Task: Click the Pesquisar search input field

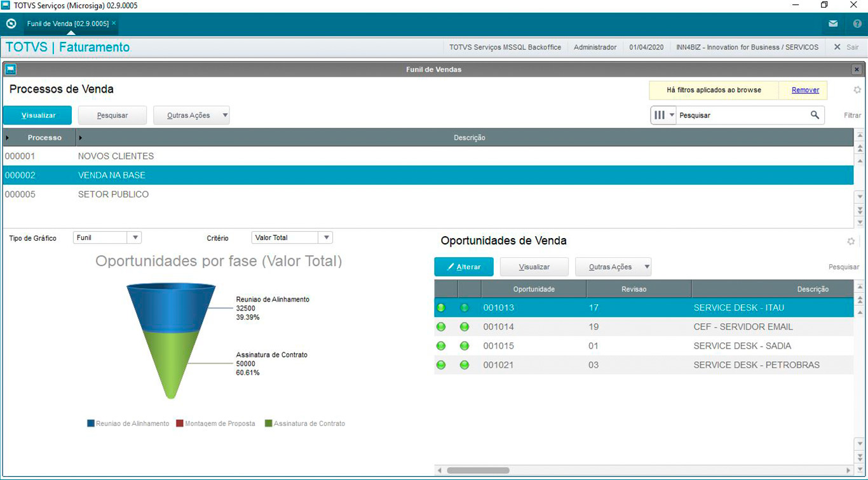Action: [x=743, y=116]
